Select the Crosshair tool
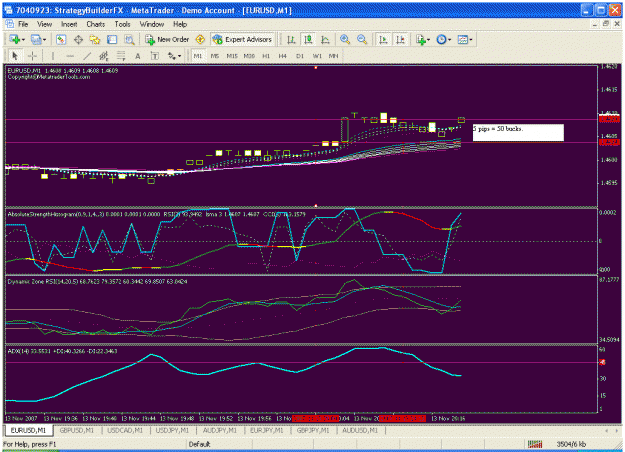The image size is (625, 452). click(x=32, y=56)
